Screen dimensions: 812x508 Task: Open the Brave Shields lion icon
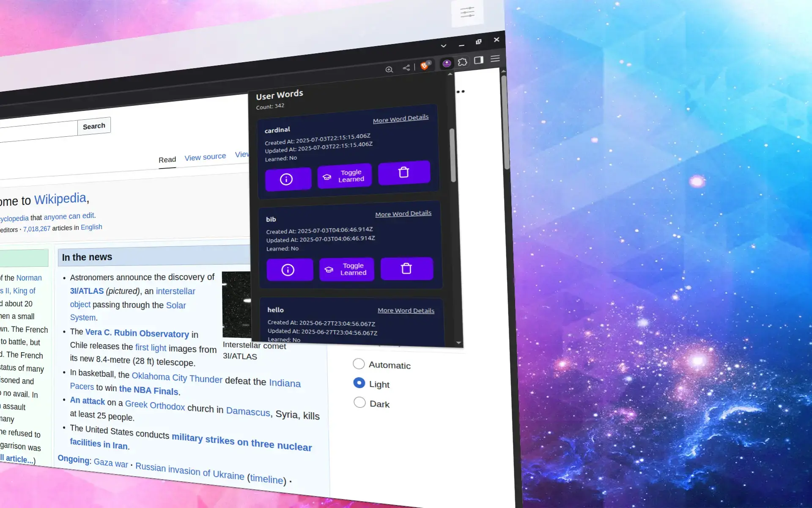425,65
